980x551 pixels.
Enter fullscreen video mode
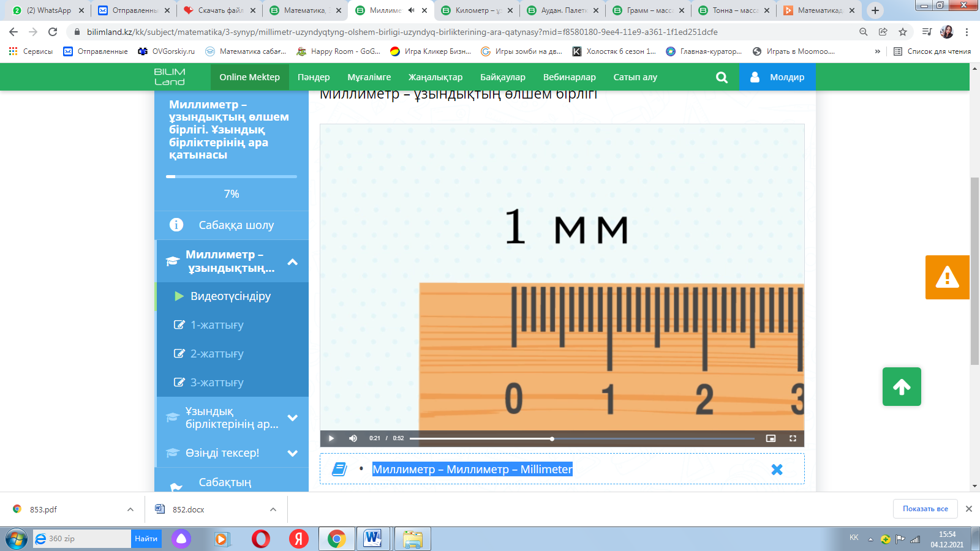(793, 438)
